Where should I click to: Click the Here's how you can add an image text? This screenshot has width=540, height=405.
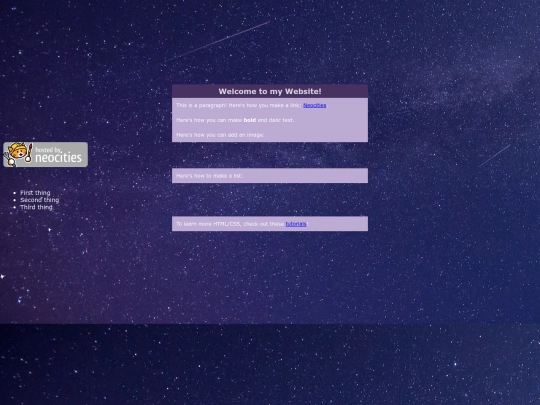point(220,135)
